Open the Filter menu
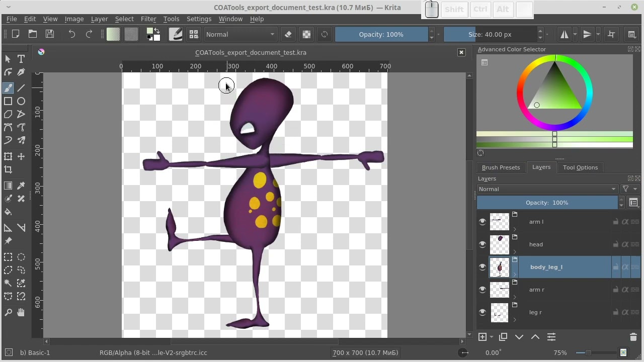644x362 pixels. click(148, 19)
